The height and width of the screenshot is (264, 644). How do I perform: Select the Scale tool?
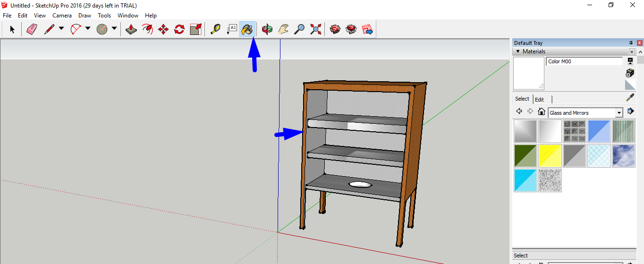coord(195,29)
